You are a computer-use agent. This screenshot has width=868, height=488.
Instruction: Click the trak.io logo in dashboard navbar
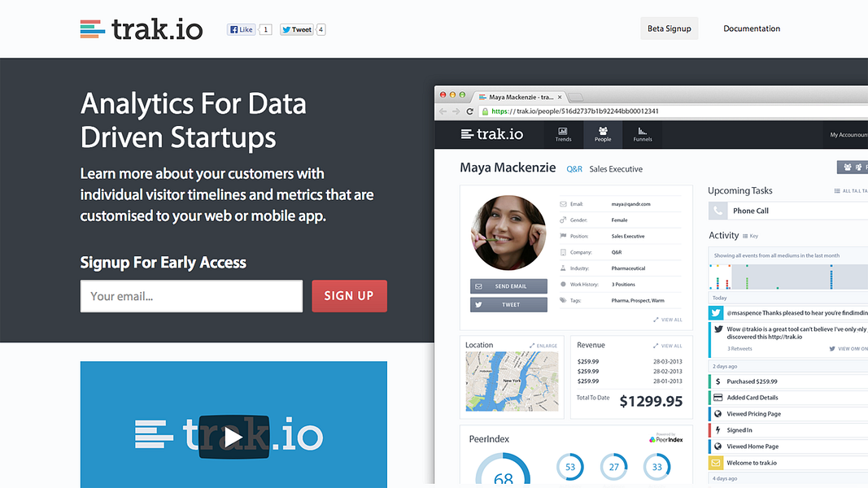[x=492, y=134]
